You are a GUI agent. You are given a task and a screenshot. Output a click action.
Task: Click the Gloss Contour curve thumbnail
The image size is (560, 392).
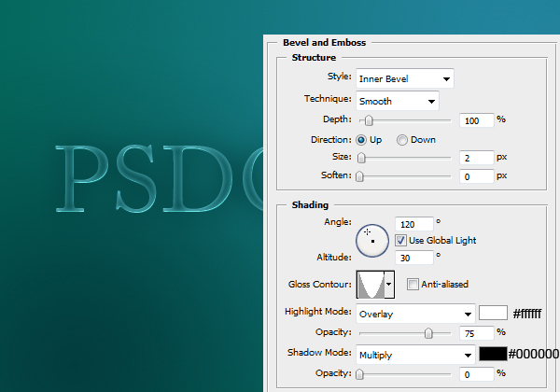tap(371, 284)
